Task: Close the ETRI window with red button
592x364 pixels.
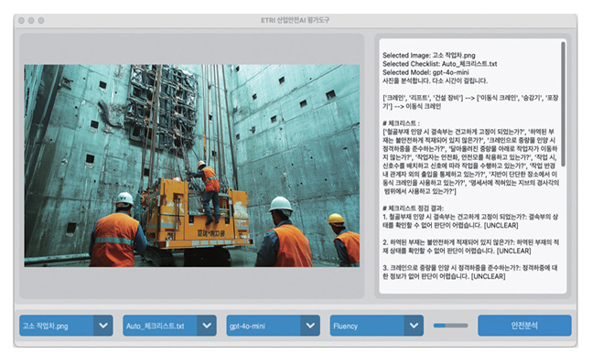Action: (22, 20)
